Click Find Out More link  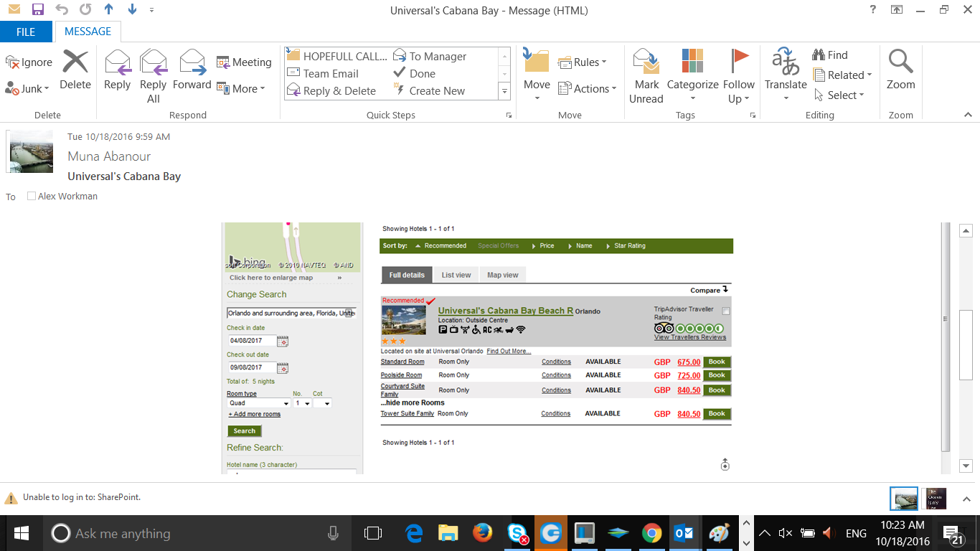coord(509,352)
